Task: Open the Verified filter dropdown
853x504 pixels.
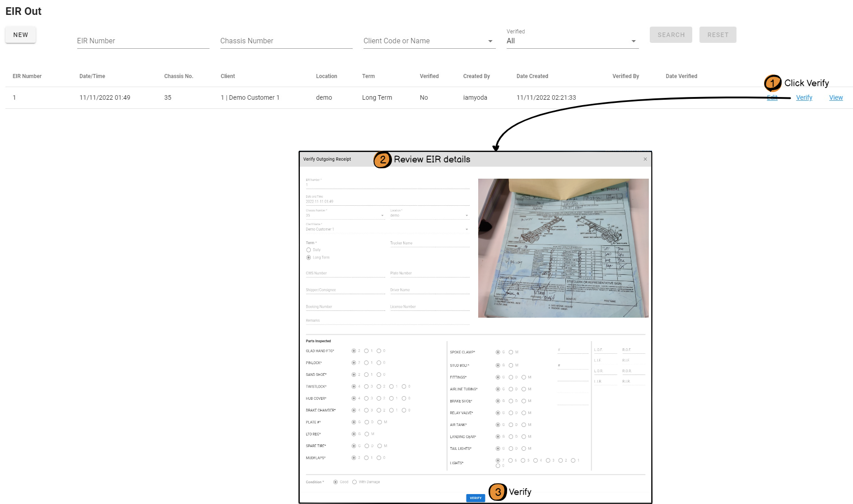Action: point(633,41)
